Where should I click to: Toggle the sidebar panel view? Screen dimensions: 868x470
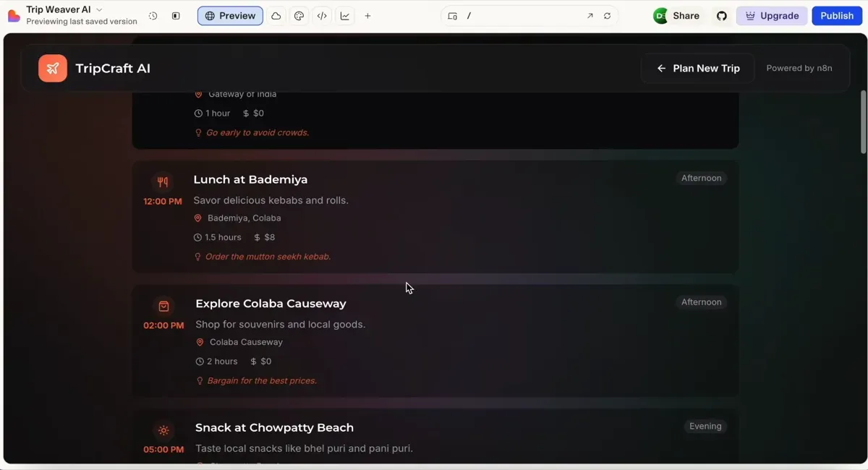click(176, 15)
